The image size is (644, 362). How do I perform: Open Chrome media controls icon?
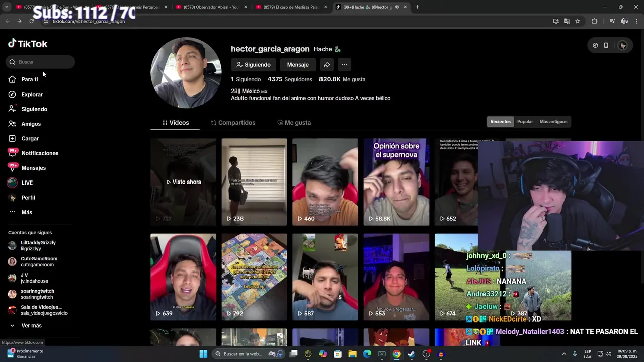click(612, 21)
